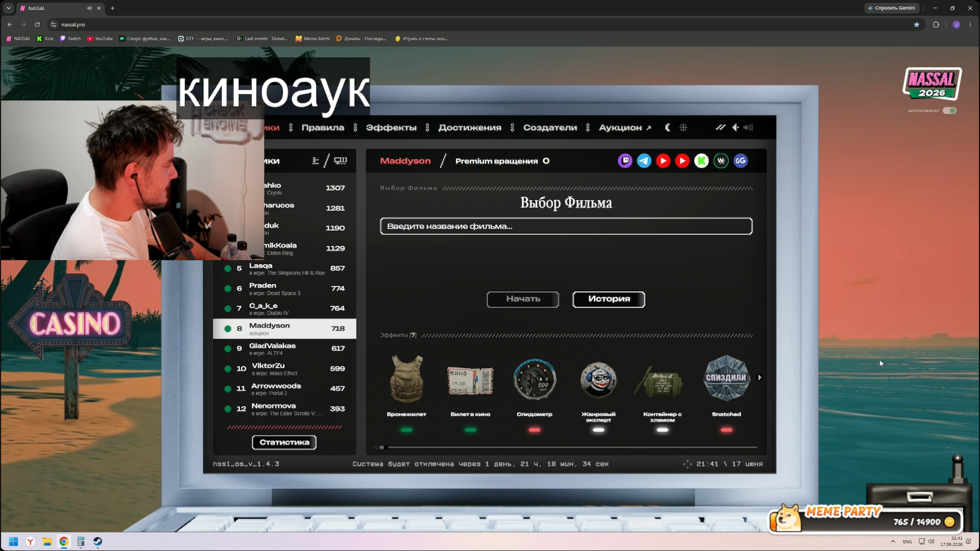
Task: Open Steam from the taskbar
Action: pyautogui.click(x=97, y=542)
